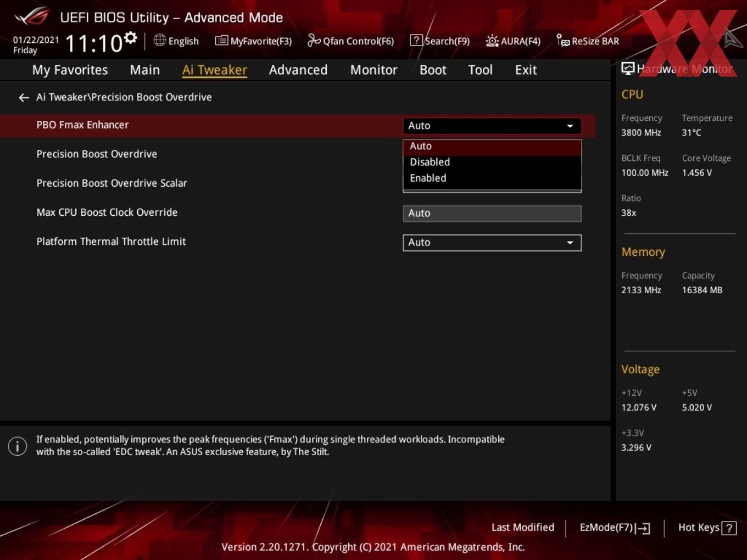Select Precision Boost Overdrive row
The height and width of the screenshot is (560, 747).
[x=97, y=154]
